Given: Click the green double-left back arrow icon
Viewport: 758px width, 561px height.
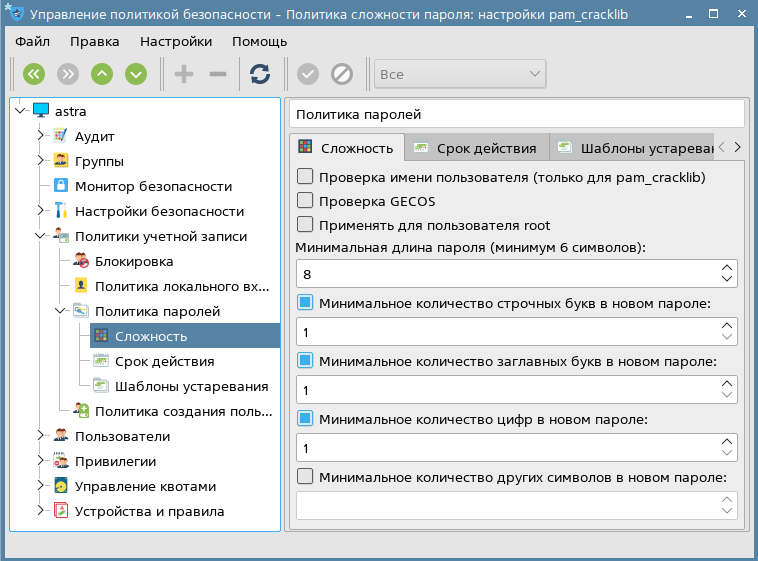Looking at the screenshot, I should (x=34, y=74).
